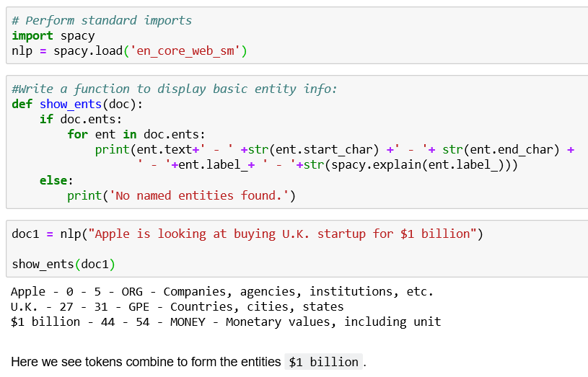Click the comment '# Perform standard imports'

(102, 20)
